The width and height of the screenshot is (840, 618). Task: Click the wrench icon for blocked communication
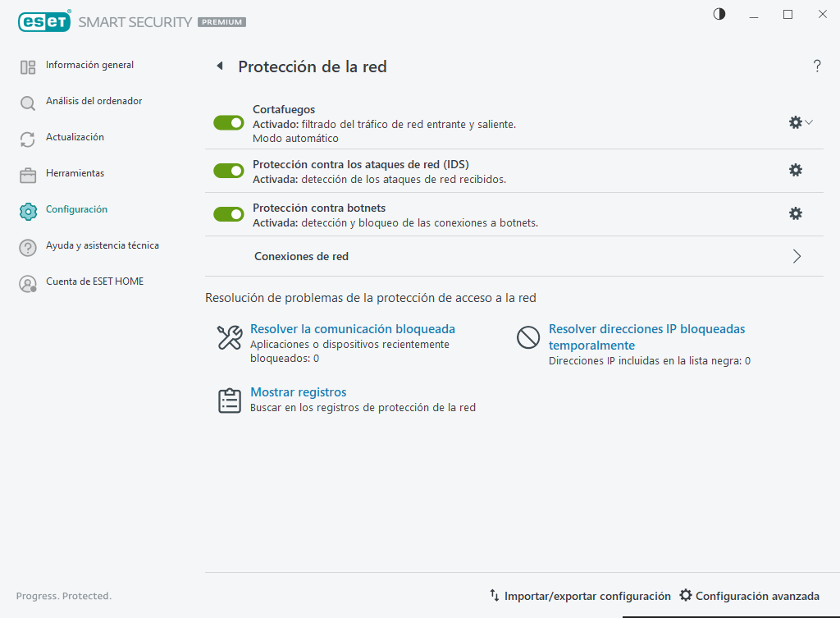(229, 337)
